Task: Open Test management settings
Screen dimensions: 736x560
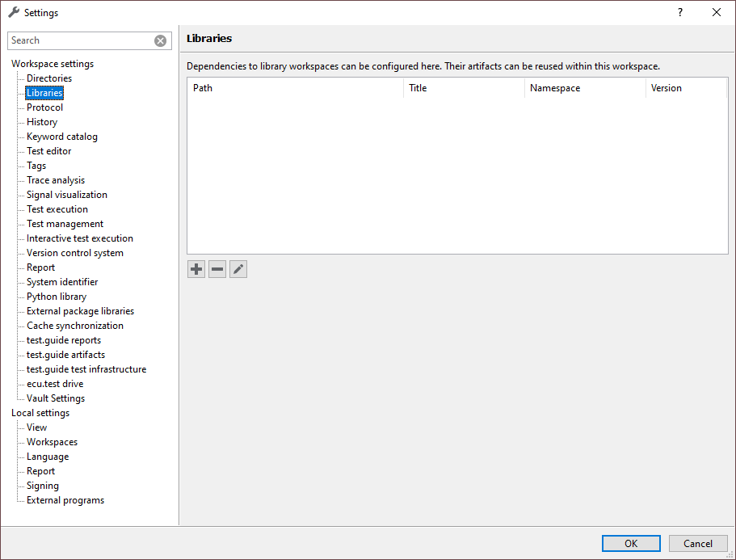Action: (65, 224)
